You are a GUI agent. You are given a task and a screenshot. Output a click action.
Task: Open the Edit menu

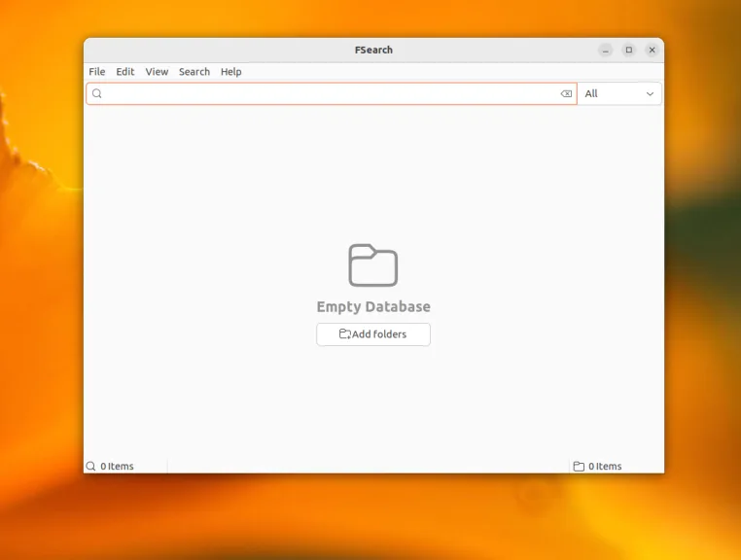click(125, 72)
